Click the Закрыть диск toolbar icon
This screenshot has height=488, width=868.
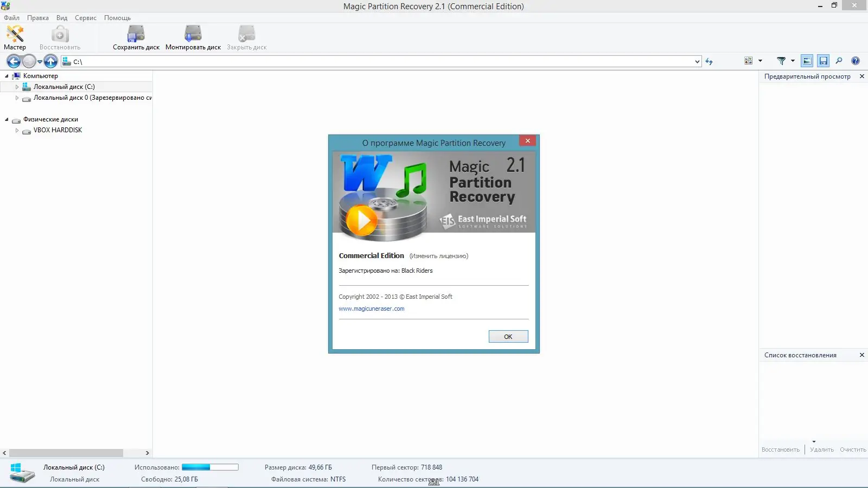pos(246,34)
